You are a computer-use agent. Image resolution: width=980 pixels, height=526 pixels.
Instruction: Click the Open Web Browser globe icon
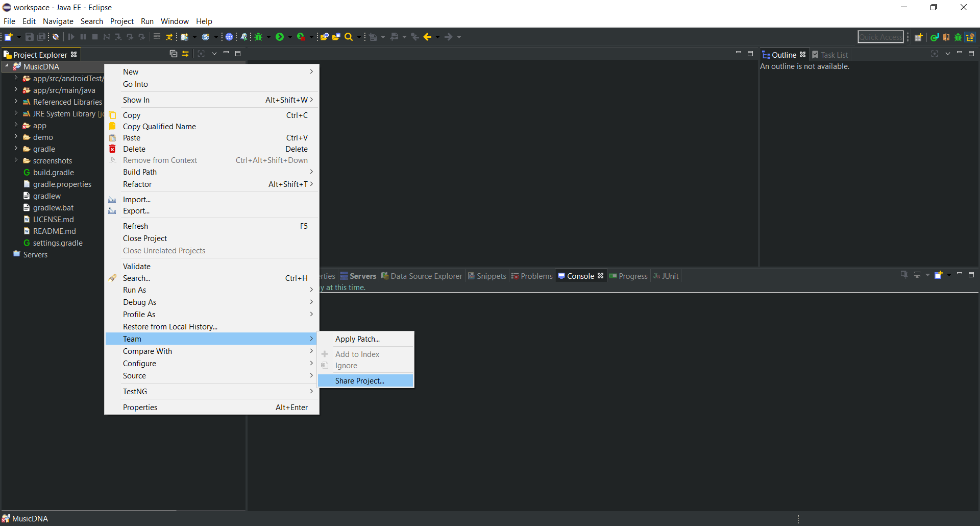pos(230,37)
